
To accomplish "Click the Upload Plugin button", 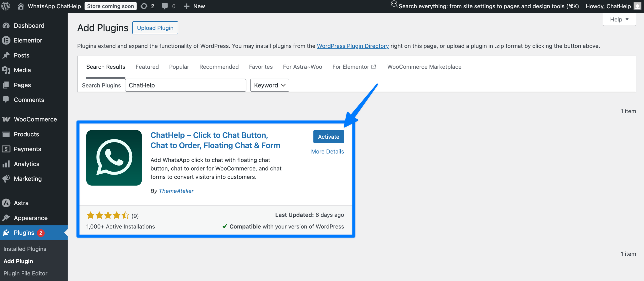I will click(x=155, y=28).
